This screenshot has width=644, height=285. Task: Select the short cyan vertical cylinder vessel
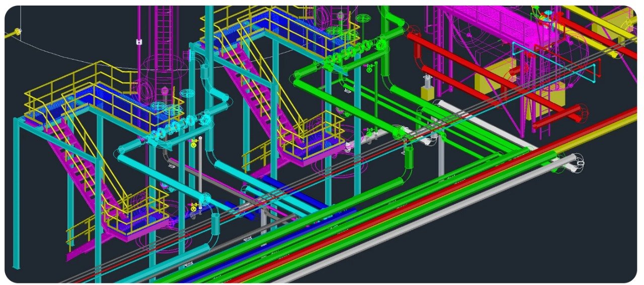(215, 223)
